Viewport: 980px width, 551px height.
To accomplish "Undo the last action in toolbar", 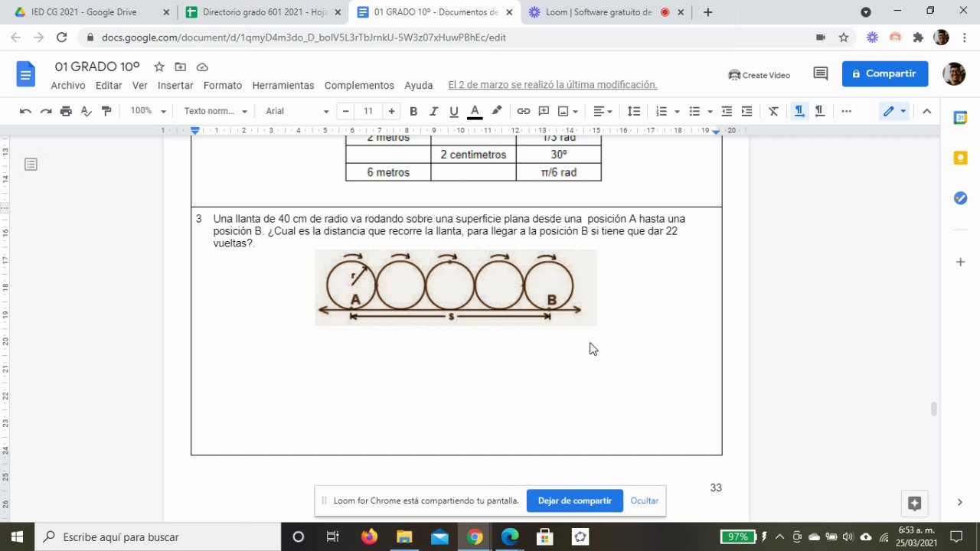I will point(25,111).
